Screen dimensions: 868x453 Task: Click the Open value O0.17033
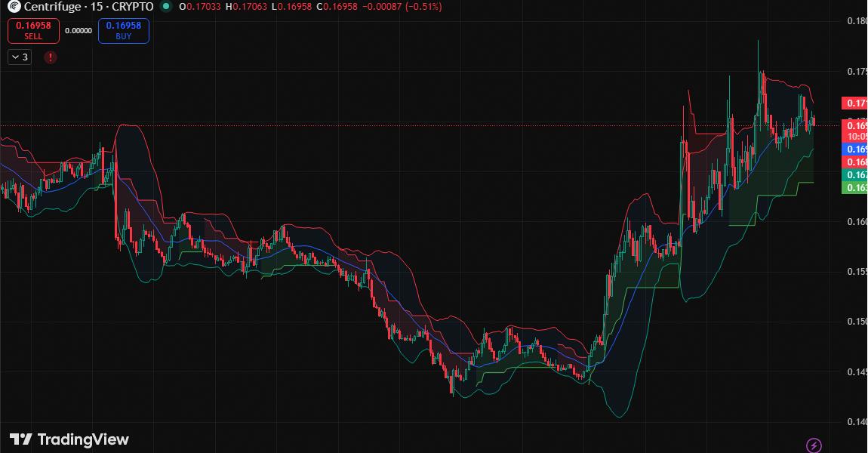[200, 7]
